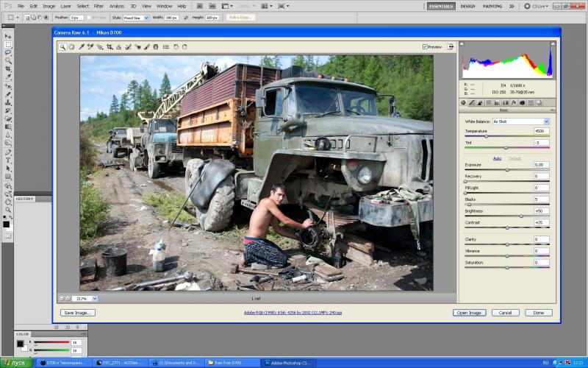The height and width of the screenshot is (368, 588).
Task: Select the Adjustment Brush tool
Action: coord(146,47)
